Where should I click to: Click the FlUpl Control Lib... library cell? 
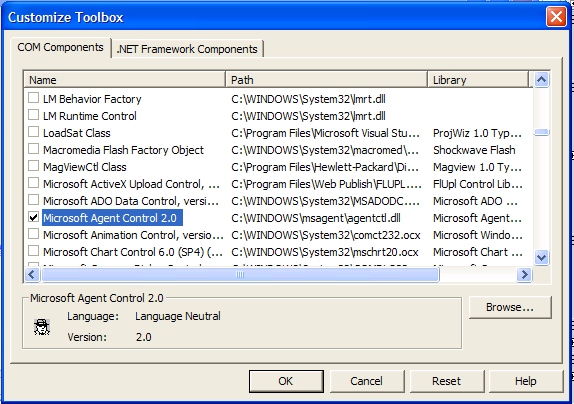(478, 184)
